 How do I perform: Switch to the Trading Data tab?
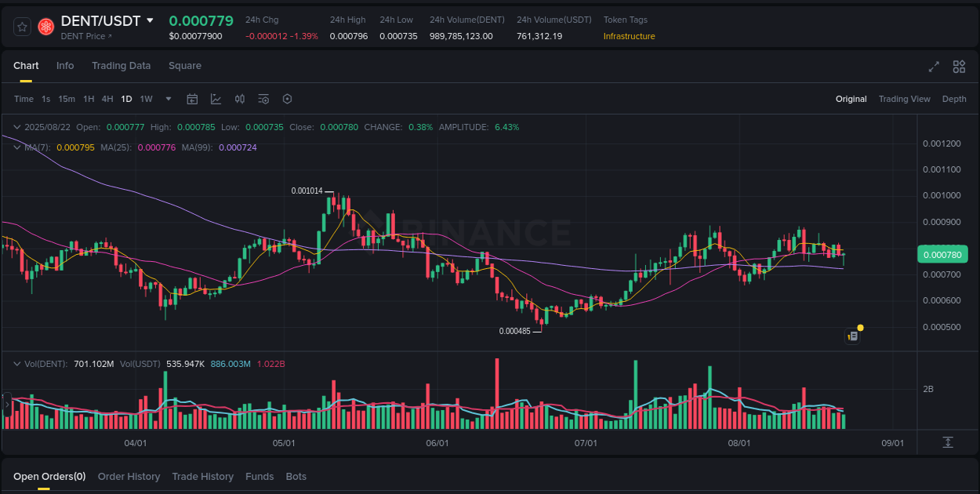point(121,66)
